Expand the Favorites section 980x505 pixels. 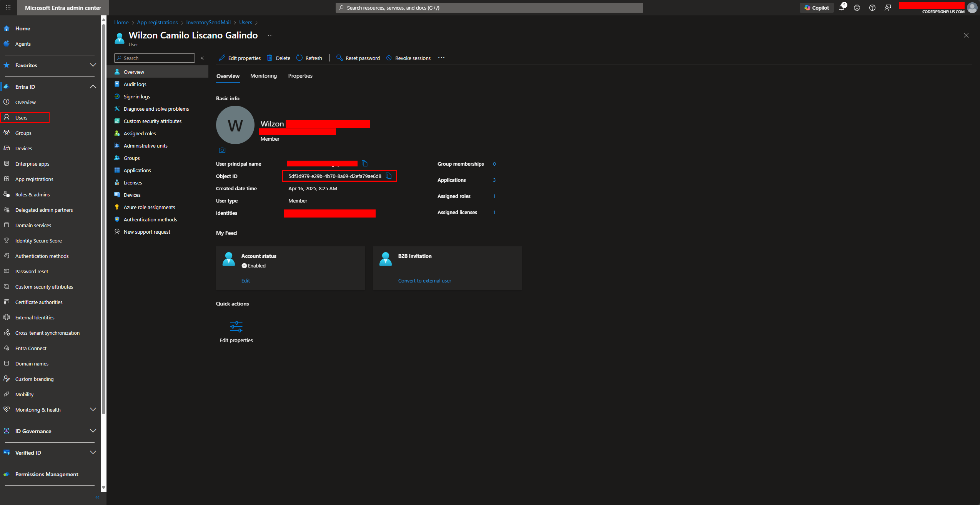93,65
